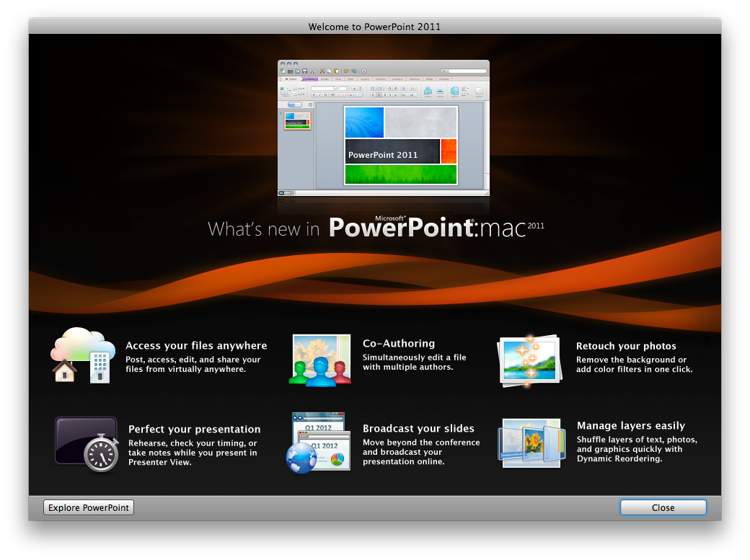Click the Retouch your photos icon
The image size is (750, 560).
pos(529,361)
